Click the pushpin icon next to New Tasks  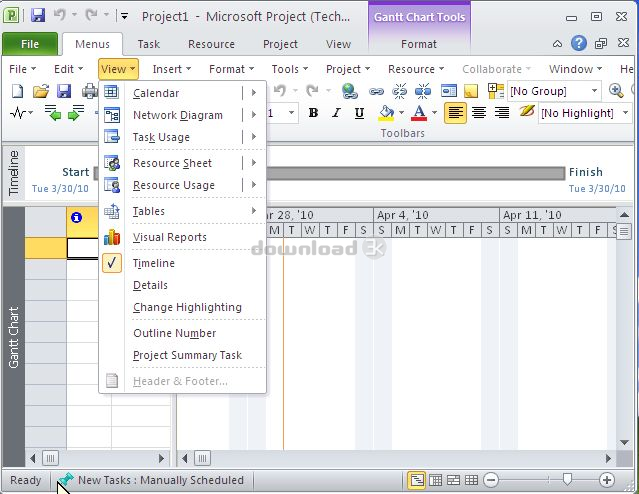(x=65, y=480)
